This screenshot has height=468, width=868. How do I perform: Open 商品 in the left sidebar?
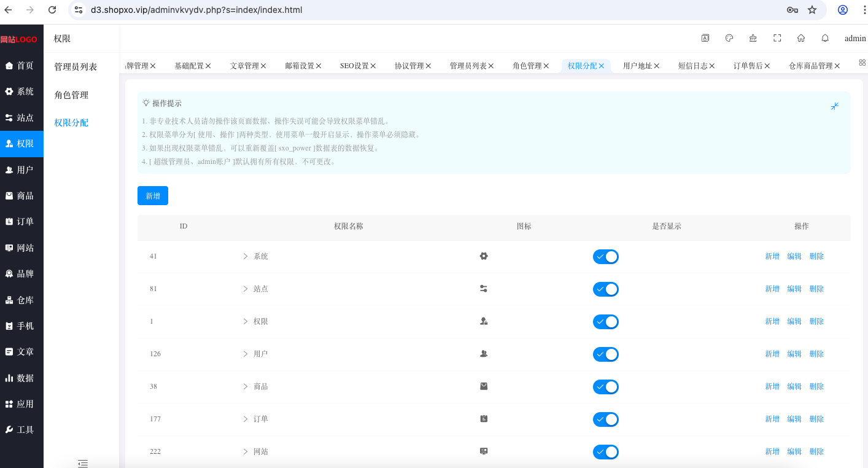(x=21, y=196)
